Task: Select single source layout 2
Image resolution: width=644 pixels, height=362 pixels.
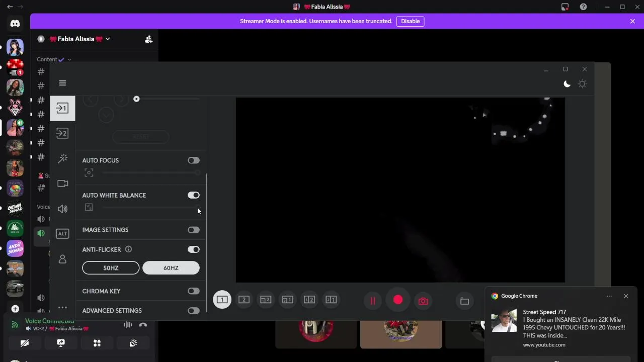Action: (244, 300)
